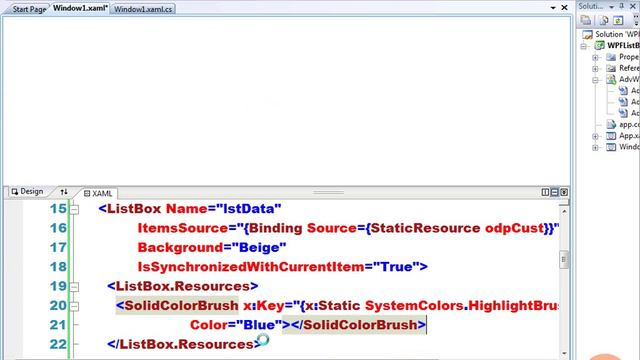
Task: Click the Solution Explorer Properties toolbar icon
Action: [586, 20]
